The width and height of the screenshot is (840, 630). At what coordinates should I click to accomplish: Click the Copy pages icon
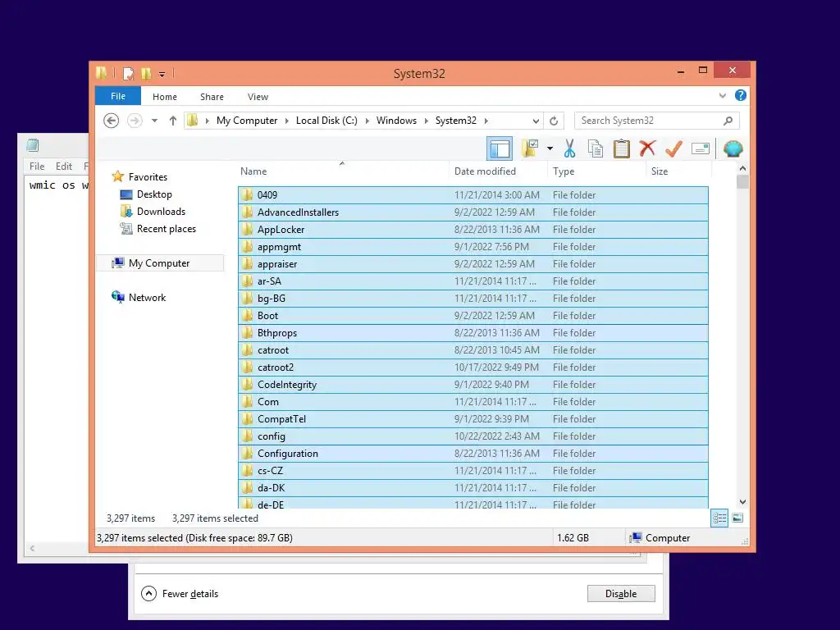click(x=596, y=148)
